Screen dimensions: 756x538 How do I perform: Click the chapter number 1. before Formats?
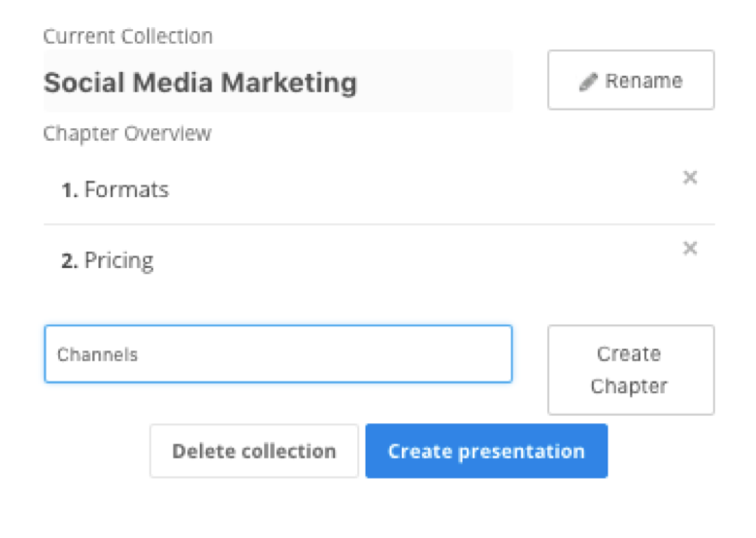[70, 190]
